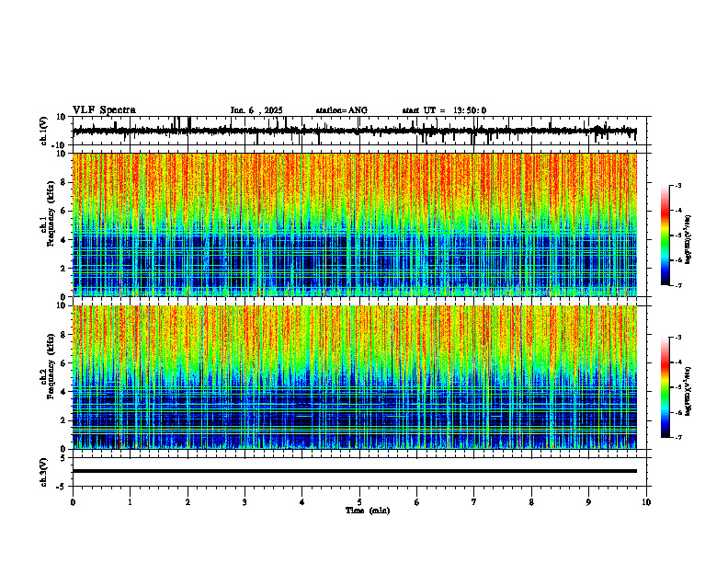Click inside the ch.1 spectrogram panel
The width and height of the screenshot is (728, 563).
[354, 224]
